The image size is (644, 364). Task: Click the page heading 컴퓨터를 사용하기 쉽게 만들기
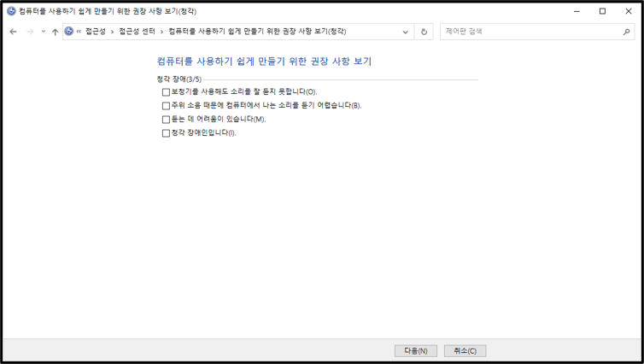point(264,62)
